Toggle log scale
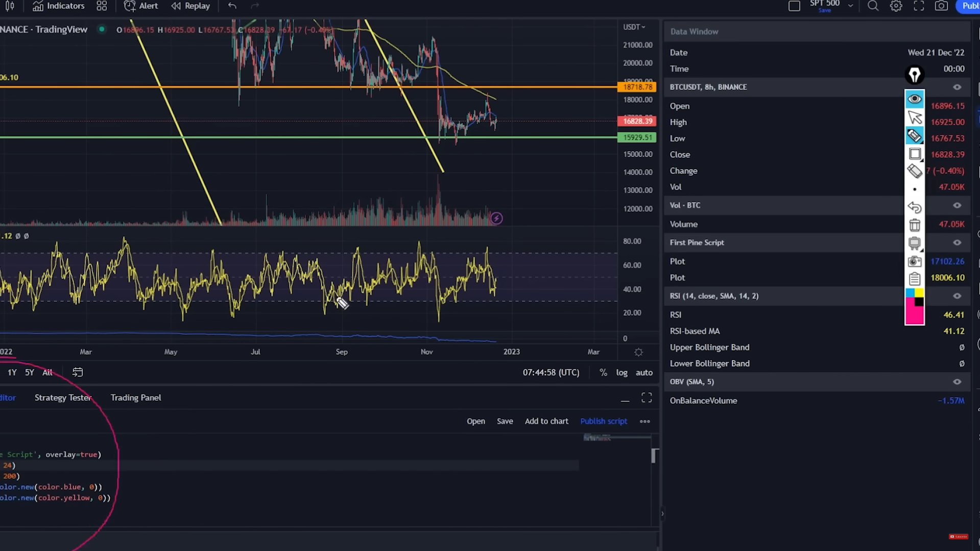 [x=622, y=373]
